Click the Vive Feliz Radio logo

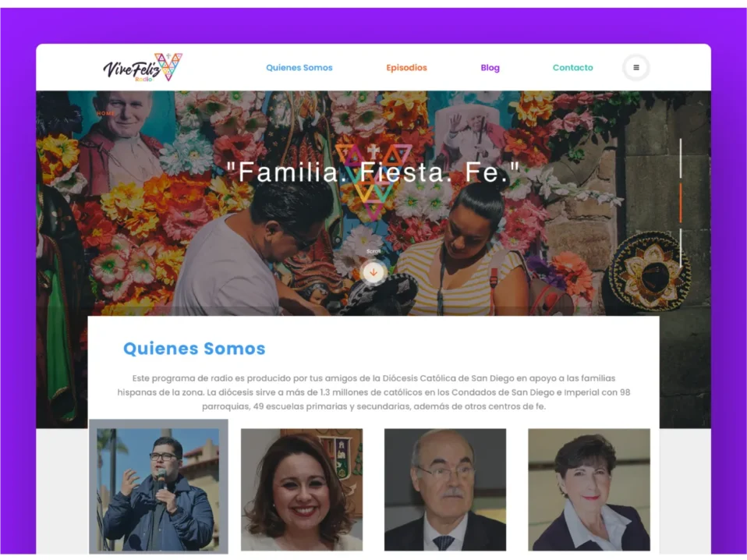(x=143, y=67)
